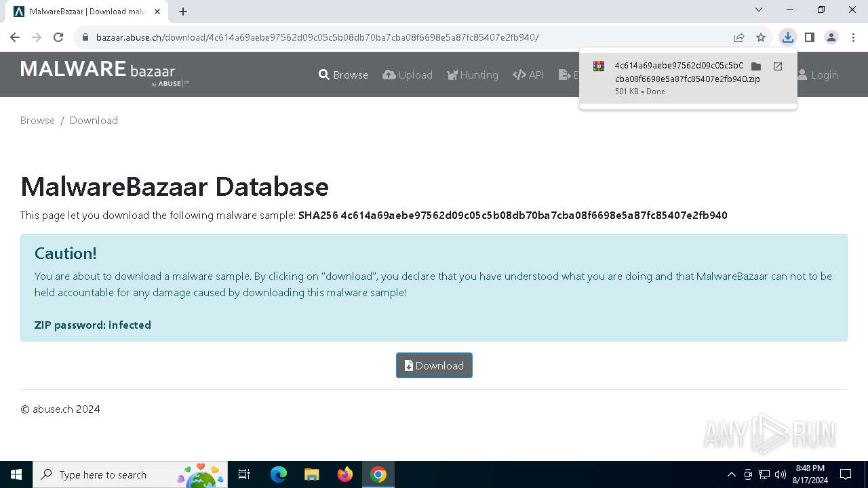
Task: Select the MalwareBazaar browser tab
Action: coord(87,12)
